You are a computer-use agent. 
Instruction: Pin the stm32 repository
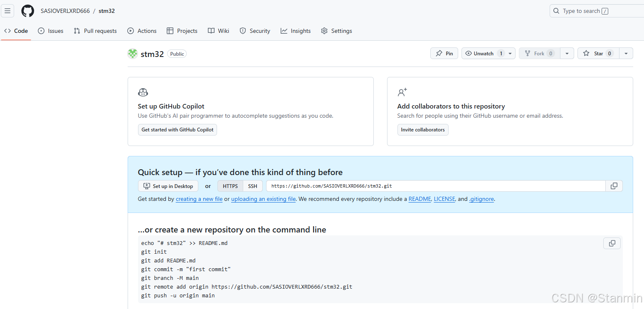(x=444, y=53)
